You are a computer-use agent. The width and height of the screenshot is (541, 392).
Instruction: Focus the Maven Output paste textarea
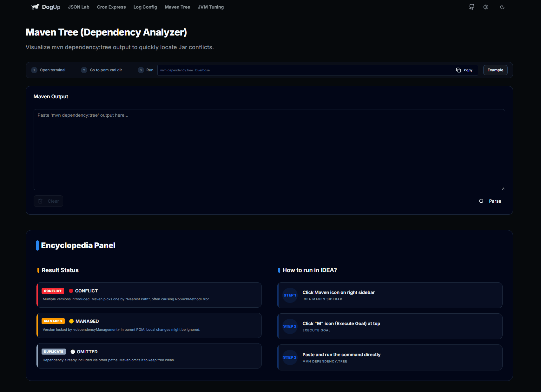click(269, 149)
